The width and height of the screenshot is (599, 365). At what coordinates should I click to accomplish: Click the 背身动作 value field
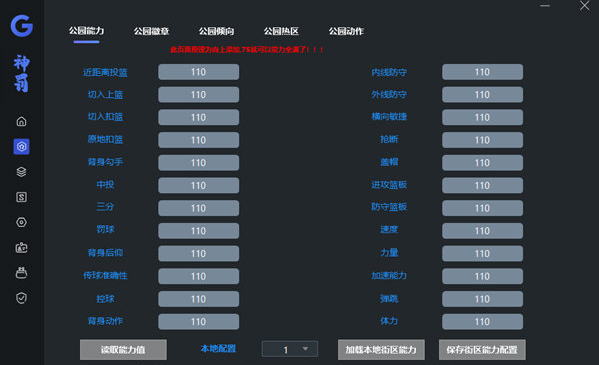pyautogui.click(x=199, y=322)
